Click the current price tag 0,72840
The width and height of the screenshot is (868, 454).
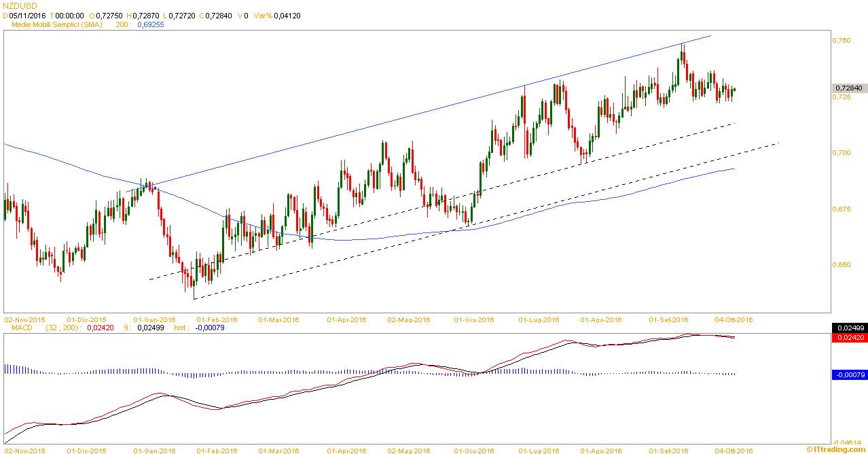point(848,88)
